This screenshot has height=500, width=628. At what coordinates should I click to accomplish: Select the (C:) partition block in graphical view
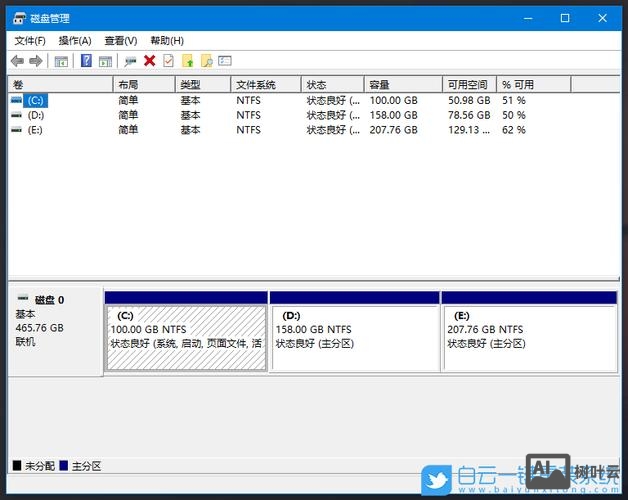point(186,332)
